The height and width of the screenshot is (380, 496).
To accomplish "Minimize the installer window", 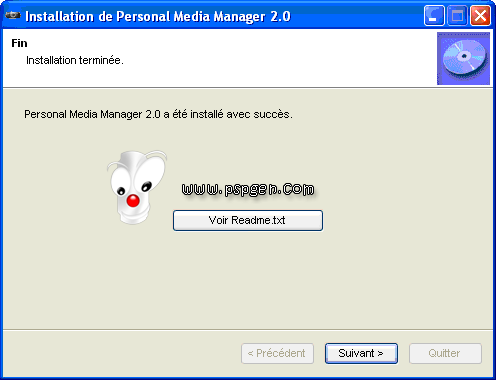I will [434, 16].
